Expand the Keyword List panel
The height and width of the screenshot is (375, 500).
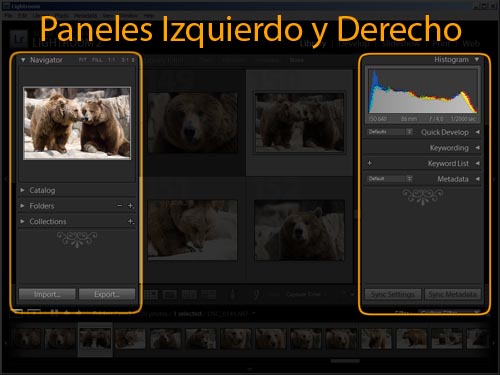point(477,163)
